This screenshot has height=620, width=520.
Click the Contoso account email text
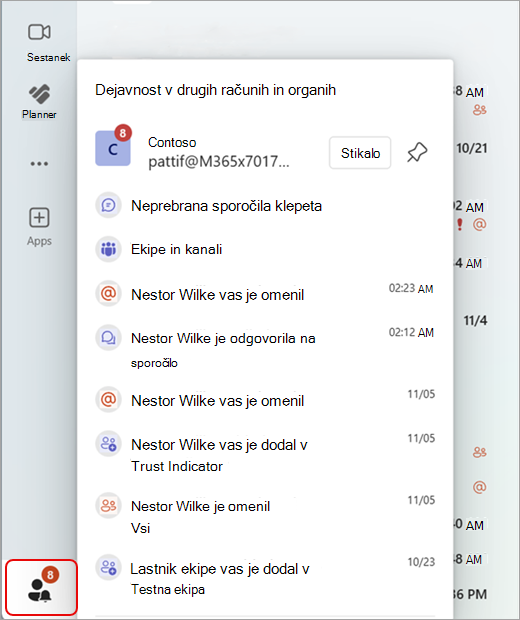(219, 161)
